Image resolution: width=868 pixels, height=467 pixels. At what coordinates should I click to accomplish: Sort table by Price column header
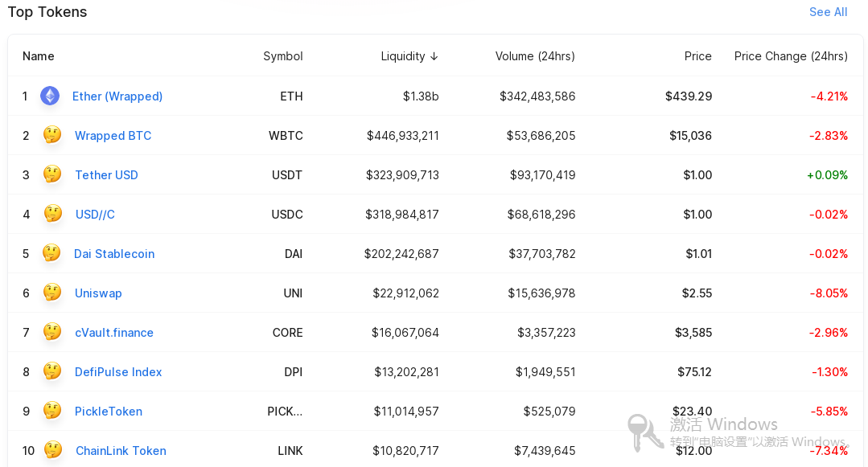pos(697,56)
